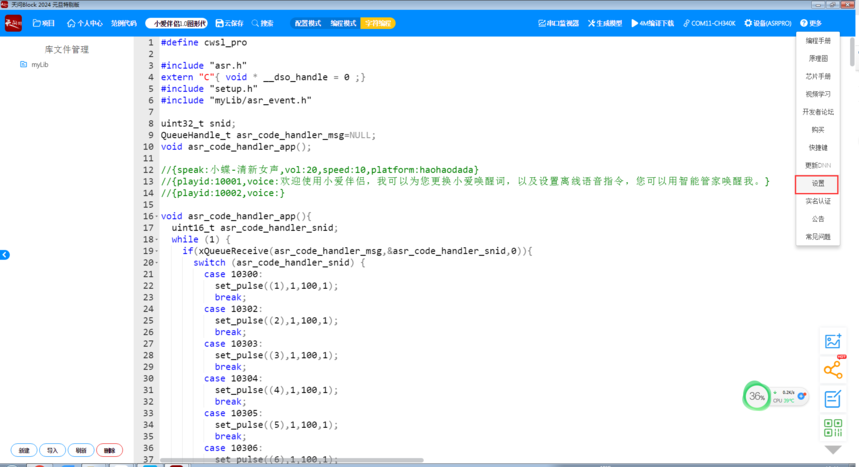
Task: Collapse the left sidebar with blue arrow
Action: point(5,255)
